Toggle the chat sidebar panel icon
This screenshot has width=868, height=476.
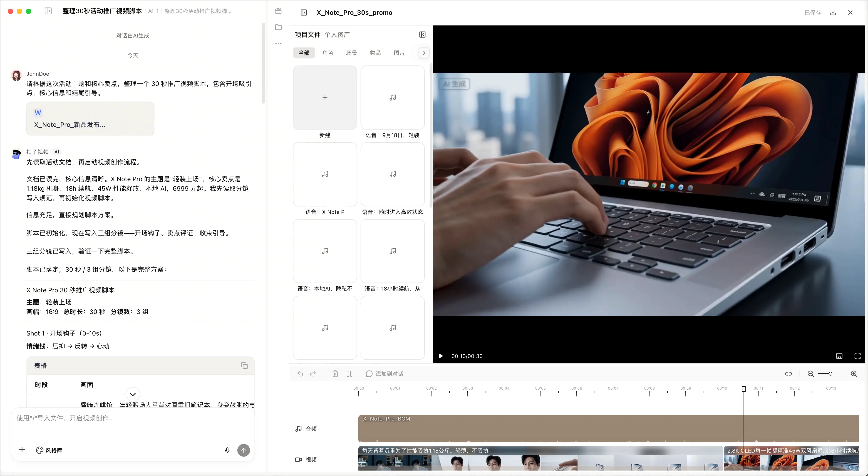pyautogui.click(x=48, y=11)
